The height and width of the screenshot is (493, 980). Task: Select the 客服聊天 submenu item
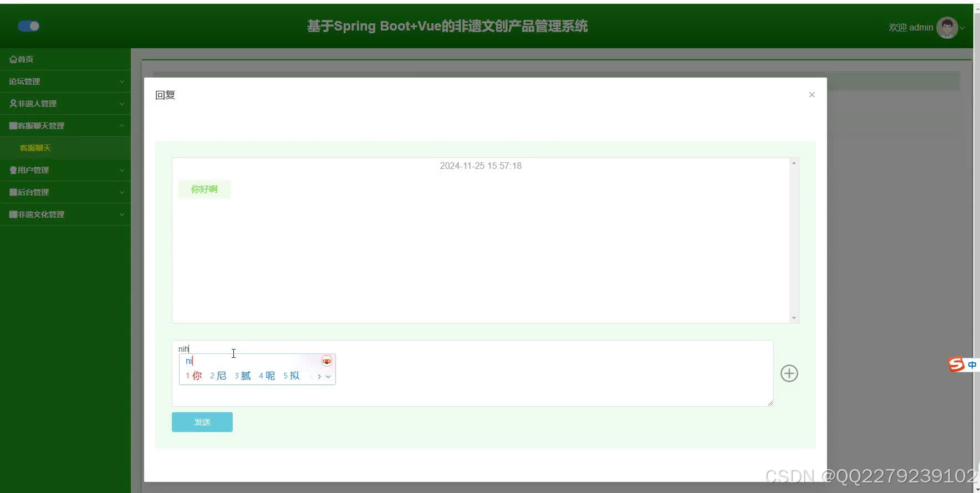point(65,148)
